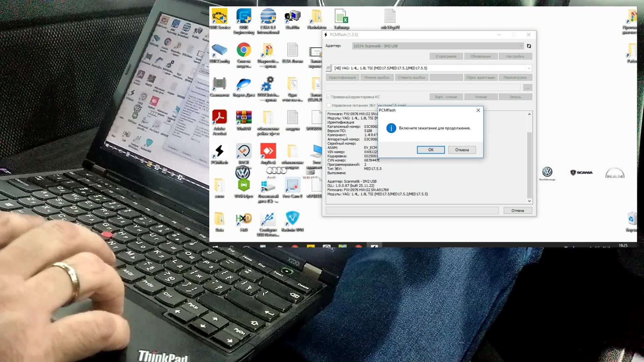Click Отмена at the bottom of PCMflash window
Image resolution: width=644 pixels, height=362 pixels.
pos(518,210)
